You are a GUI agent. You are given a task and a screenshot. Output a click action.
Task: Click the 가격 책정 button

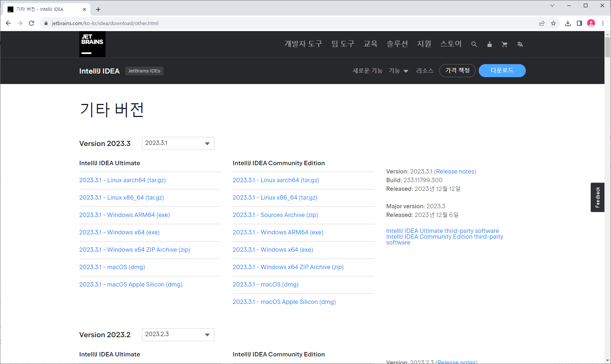click(x=457, y=71)
